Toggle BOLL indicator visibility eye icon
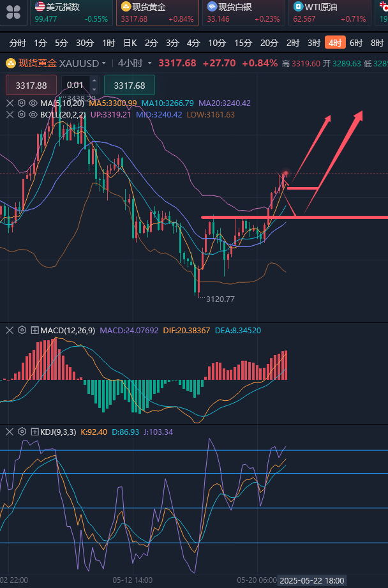The image size is (388, 588). click(x=33, y=115)
